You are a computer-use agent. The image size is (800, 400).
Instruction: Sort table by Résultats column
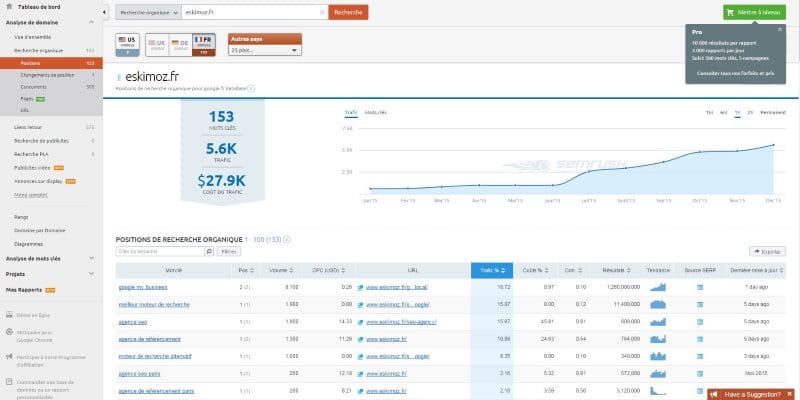[616, 270]
